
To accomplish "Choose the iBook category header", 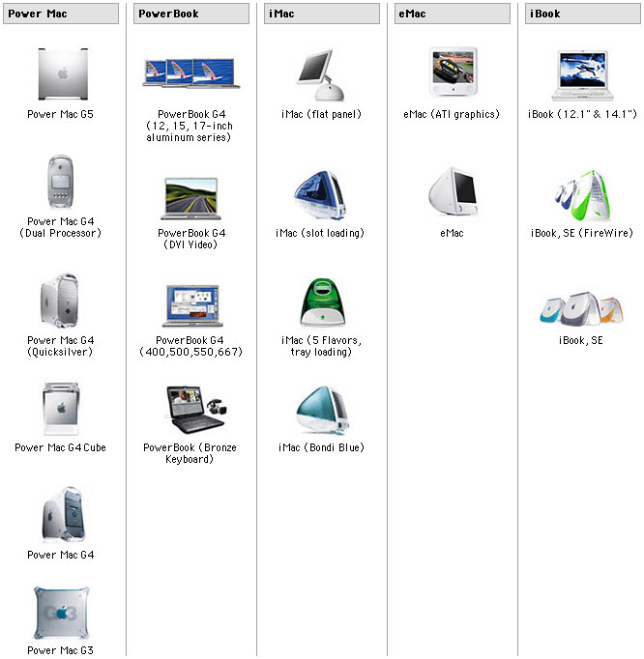I will pyautogui.click(x=582, y=14).
